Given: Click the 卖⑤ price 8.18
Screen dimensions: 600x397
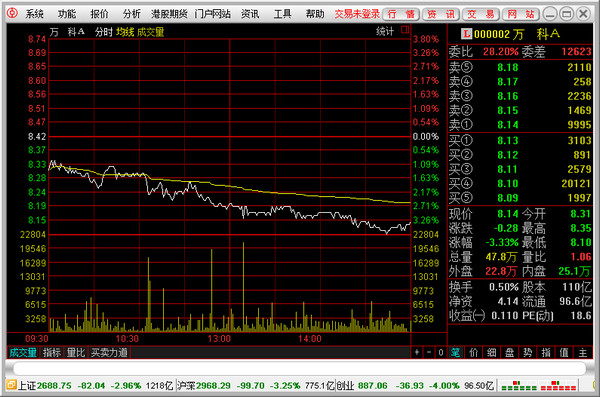Looking at the screenshot, I should pyautogui.click(x=508, y=67).
